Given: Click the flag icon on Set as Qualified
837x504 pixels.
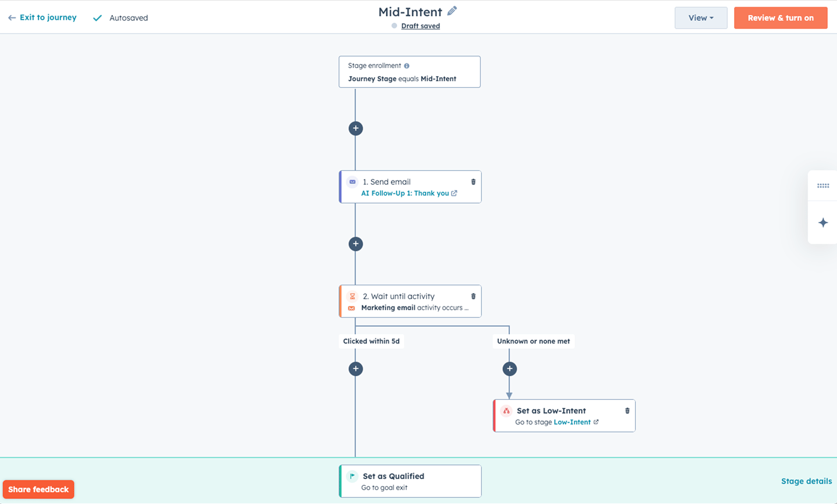Looking at the screenshot, I should pyautogui.click(x=352, y=476).
